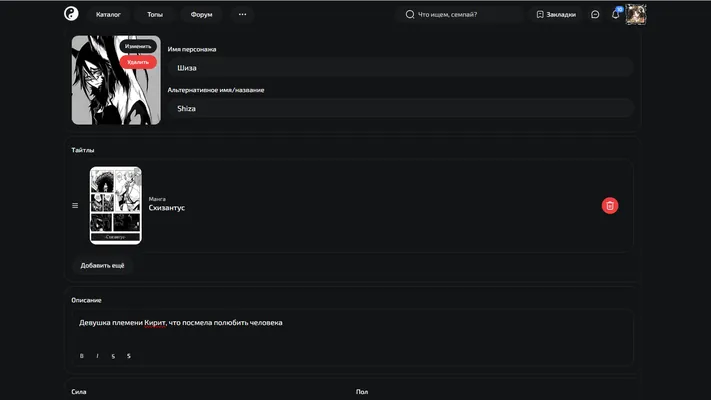711x400 pixels.
Task: Click Добавить ещё to add a title
Action: 102,266
